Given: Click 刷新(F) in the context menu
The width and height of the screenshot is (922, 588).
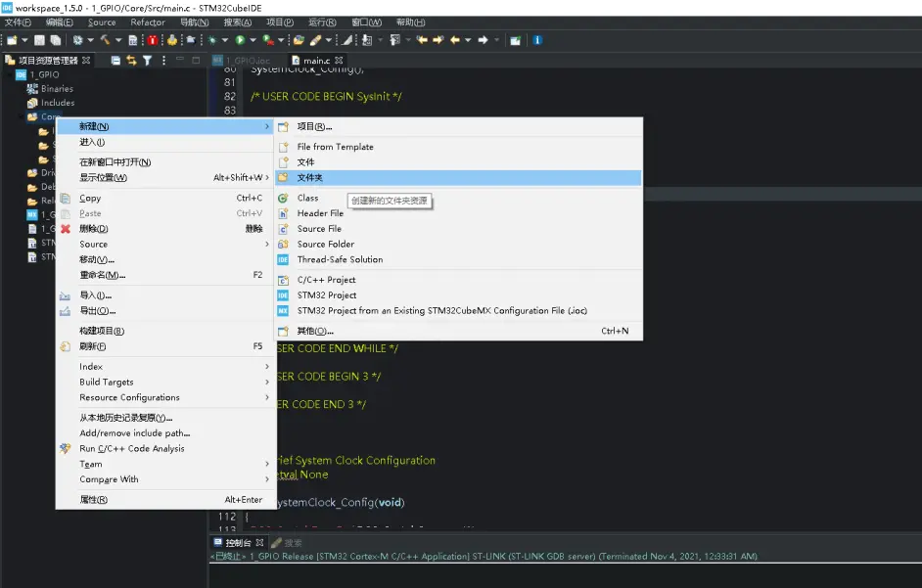Looking at the screenshot, I should pos(165,346).
